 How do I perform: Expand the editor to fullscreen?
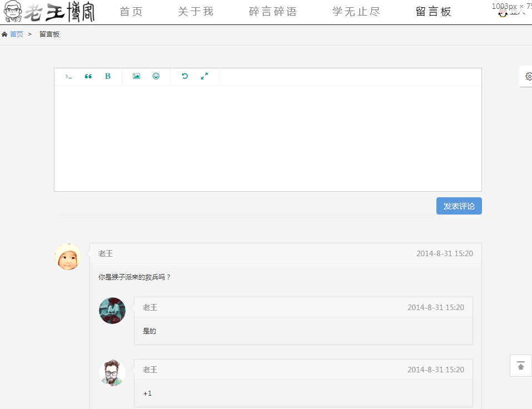coord(205,77)
